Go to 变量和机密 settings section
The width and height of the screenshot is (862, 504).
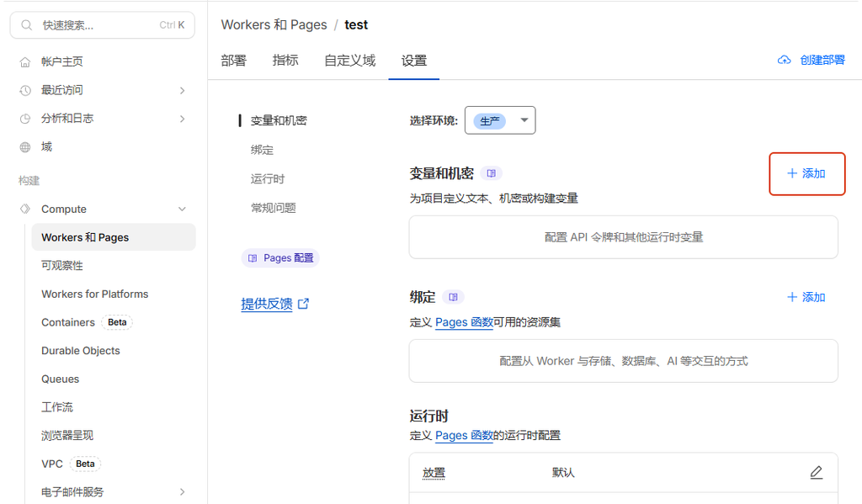279,121
